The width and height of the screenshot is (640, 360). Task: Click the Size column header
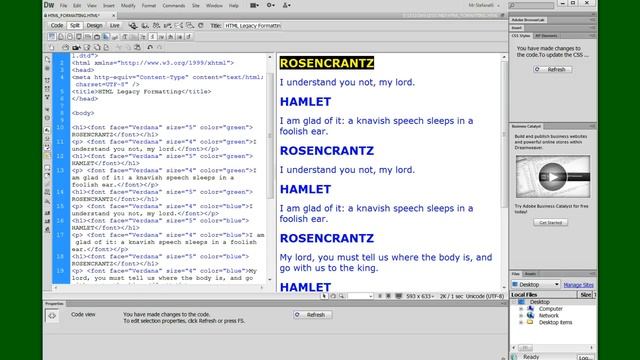point(586,295)
